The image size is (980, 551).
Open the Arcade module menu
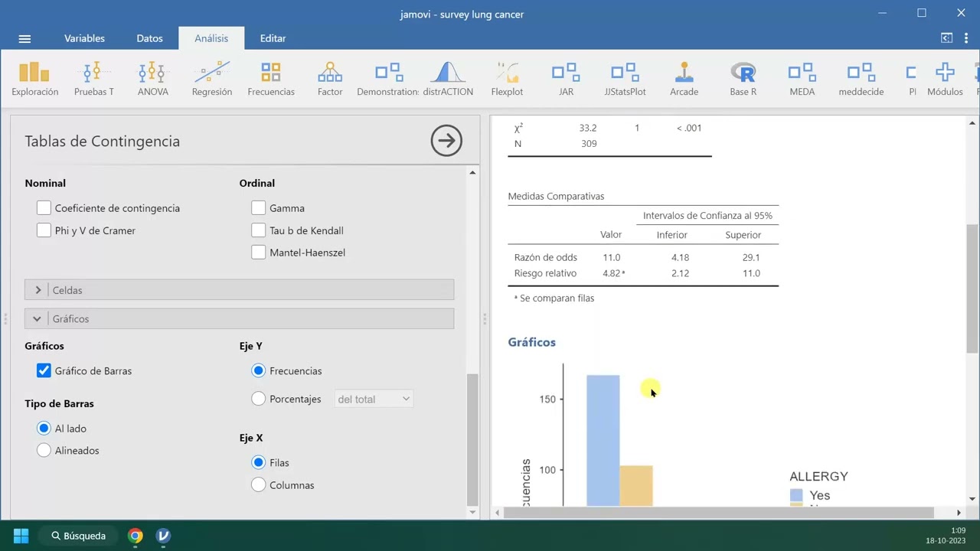pyautogui.click(x=684, y=80)
